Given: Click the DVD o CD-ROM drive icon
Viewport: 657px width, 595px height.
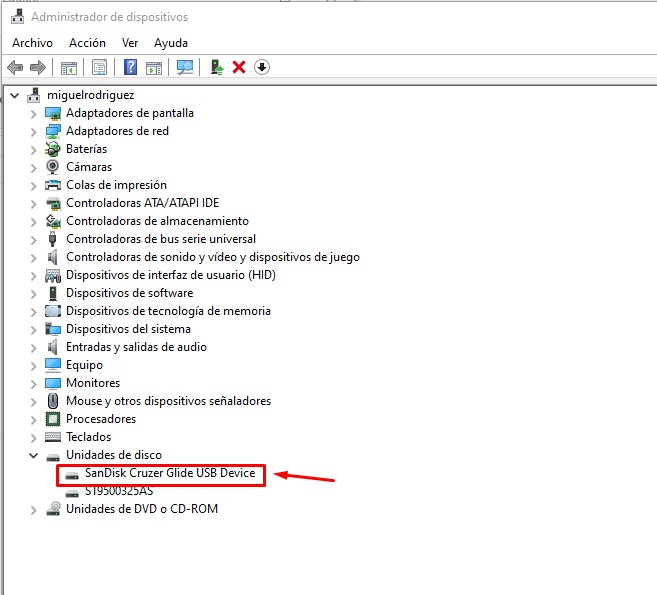Looking at the screenshot, I should point(53,509).
